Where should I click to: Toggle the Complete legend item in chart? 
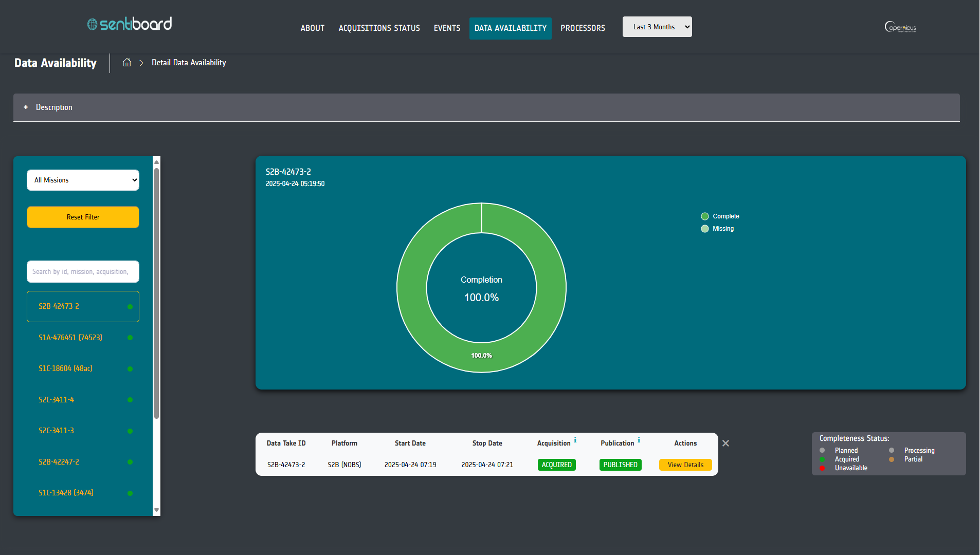[720, 216]
